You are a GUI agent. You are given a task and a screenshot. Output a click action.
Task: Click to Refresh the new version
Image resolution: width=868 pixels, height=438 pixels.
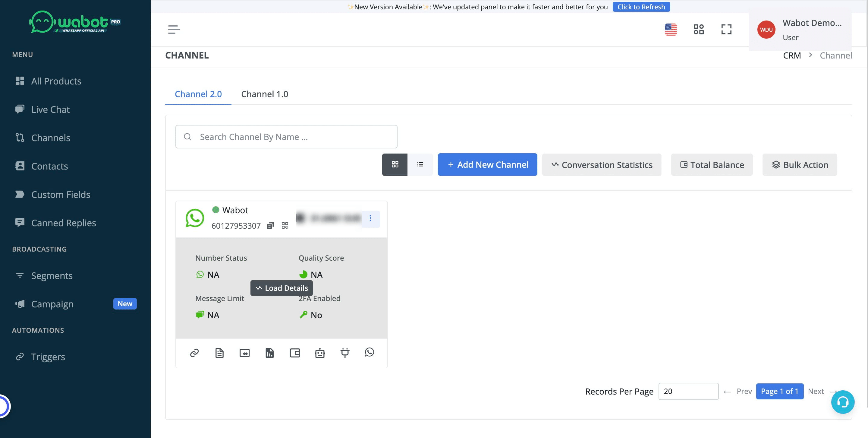(x=641, y=7)
